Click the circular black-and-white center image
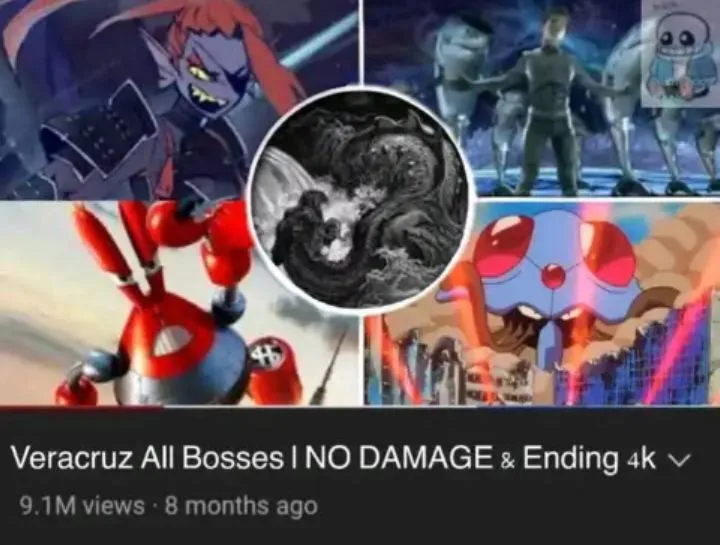The height and width of the screenshot is (545, 720). point(362,198)
